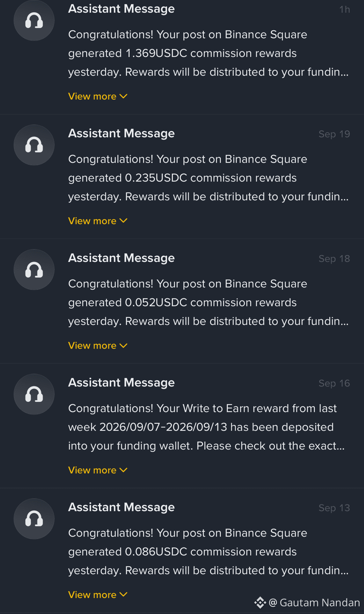Expand View more on Write to Earn message
The image size is (364, 614).
(98, 470)
